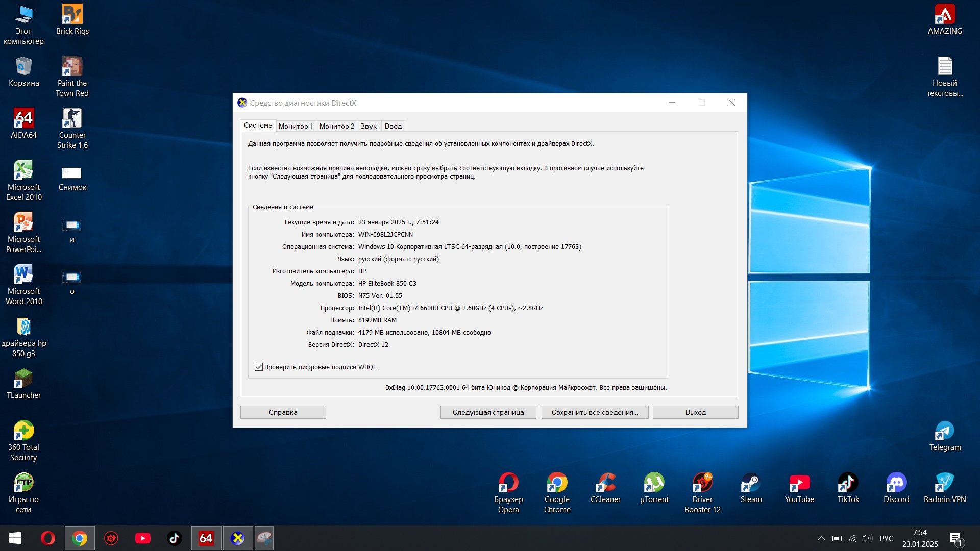
Task: Open Telegram desktop shortcut
Action: coord(945,436)
